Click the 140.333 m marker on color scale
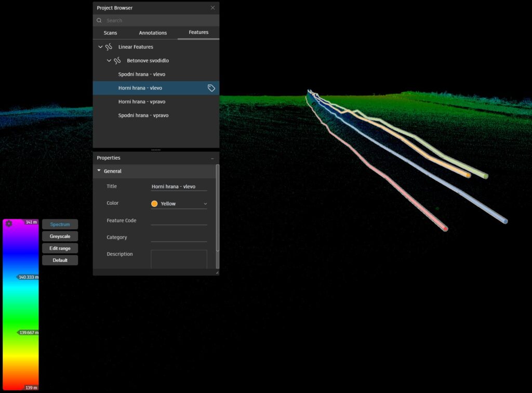The height and width of the screenshot is (393, 532). 28,278
